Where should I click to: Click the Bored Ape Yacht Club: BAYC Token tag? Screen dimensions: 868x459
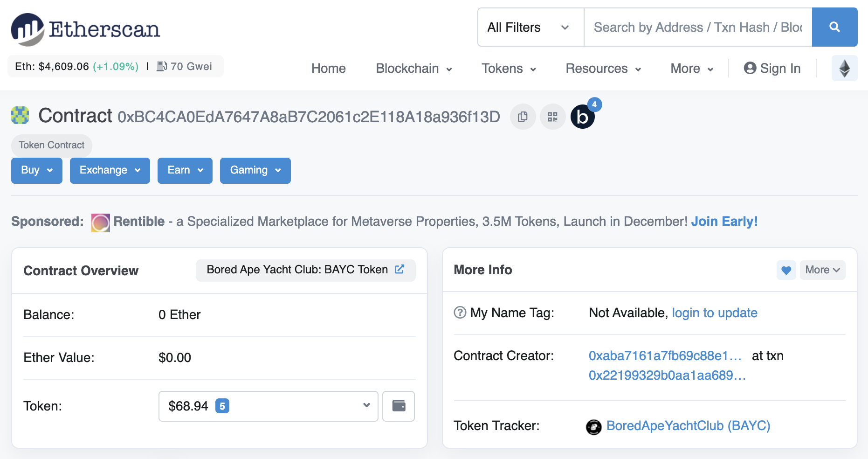click(306, 270)
